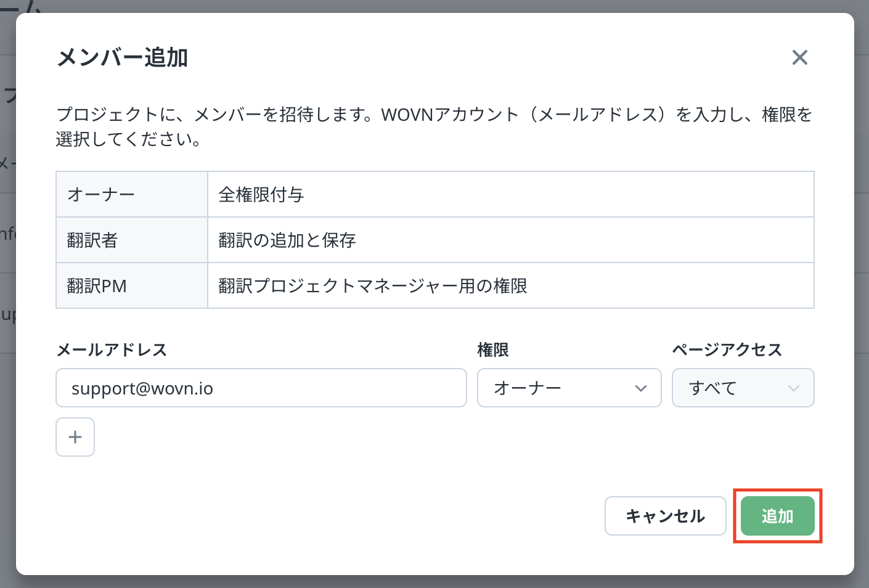Click the 権限 field label
Screen dimensions: 869x588
click(x=493, y=349)
